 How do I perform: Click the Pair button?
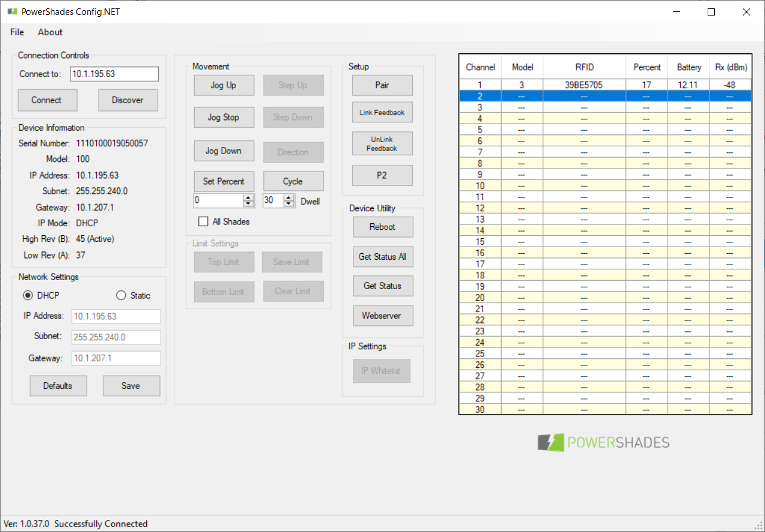coord(382,85)
